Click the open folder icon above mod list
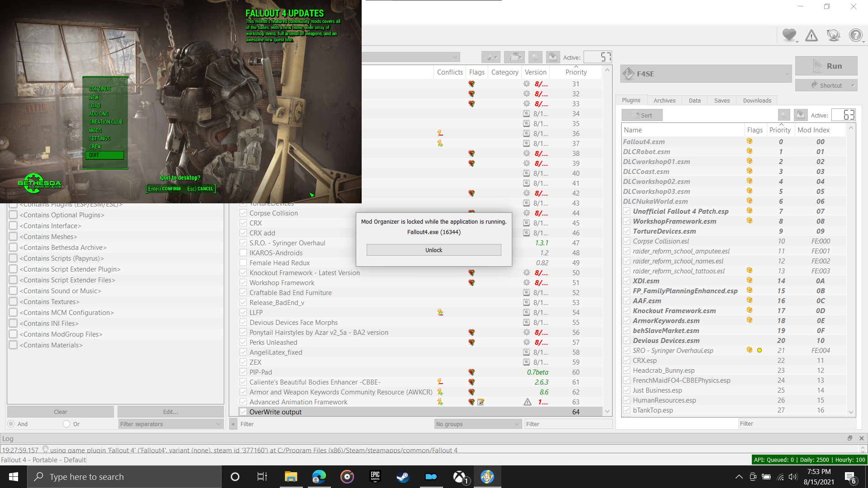 (514, 57)
